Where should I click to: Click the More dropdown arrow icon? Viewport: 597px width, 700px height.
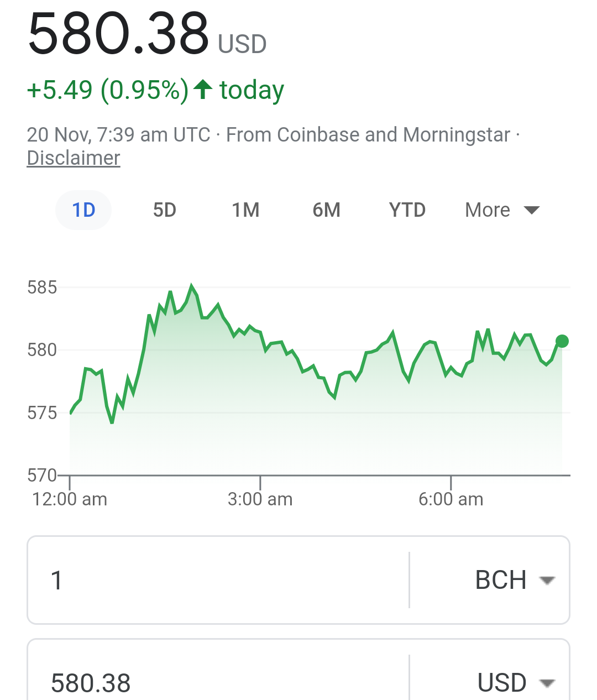pos(532,210)
